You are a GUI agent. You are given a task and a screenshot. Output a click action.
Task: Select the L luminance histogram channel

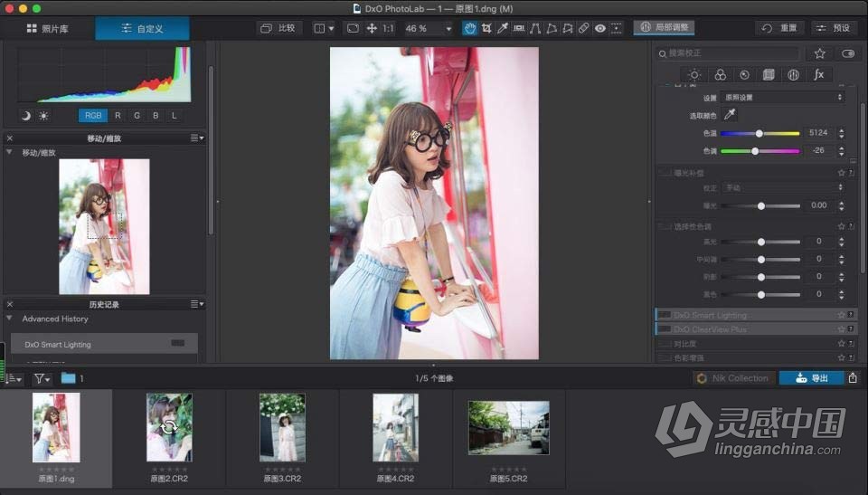point(174,115)
